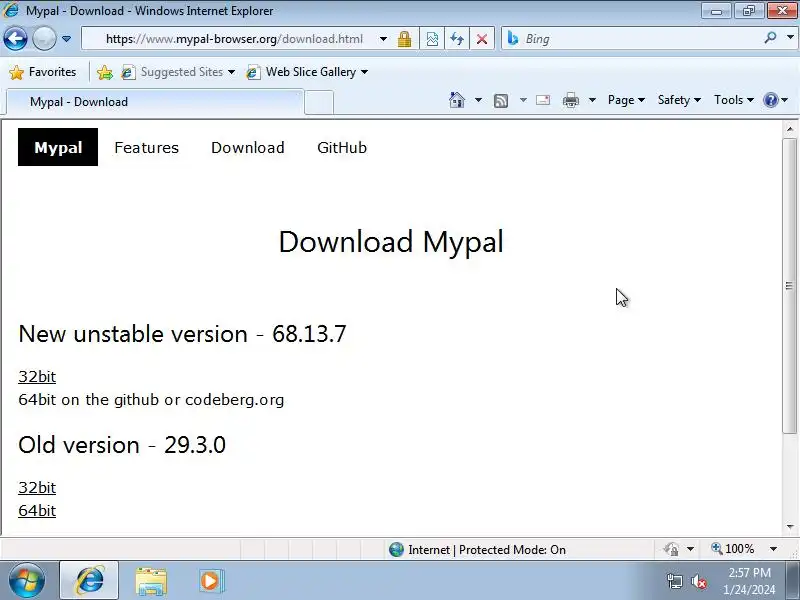Open the Web Slice Gallery dropdown

click(307, 72)
